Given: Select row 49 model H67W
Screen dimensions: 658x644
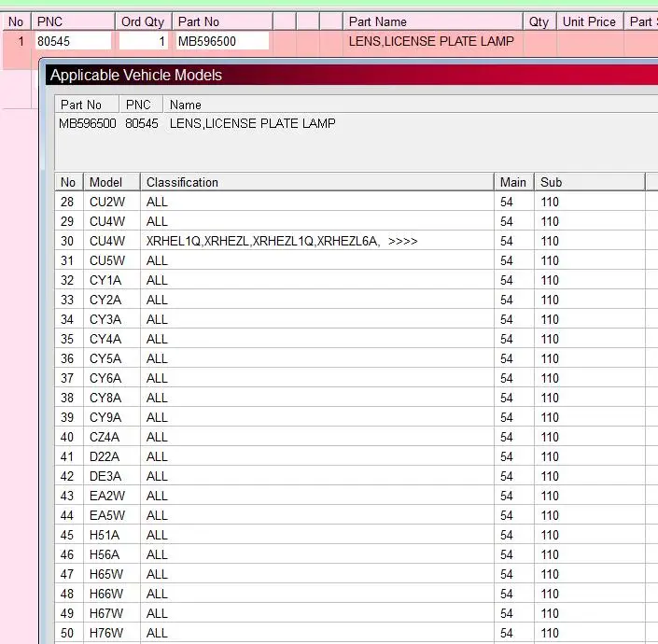Looking at the screenshot, I should pos(106,613).
